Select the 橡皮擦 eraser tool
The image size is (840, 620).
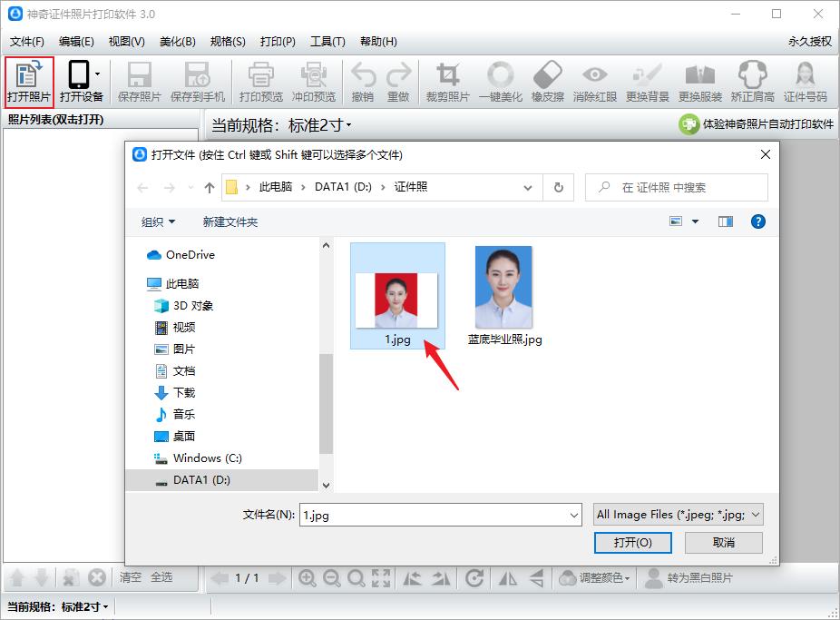click(x=548, y=81)
